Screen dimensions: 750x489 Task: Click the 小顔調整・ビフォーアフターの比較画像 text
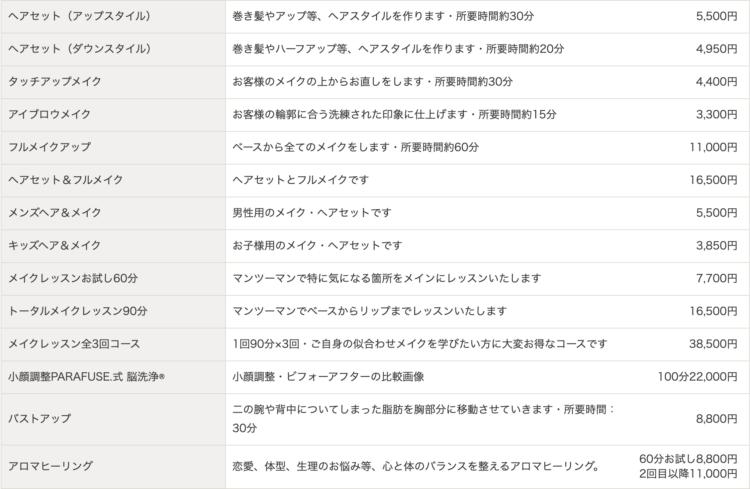328,377
